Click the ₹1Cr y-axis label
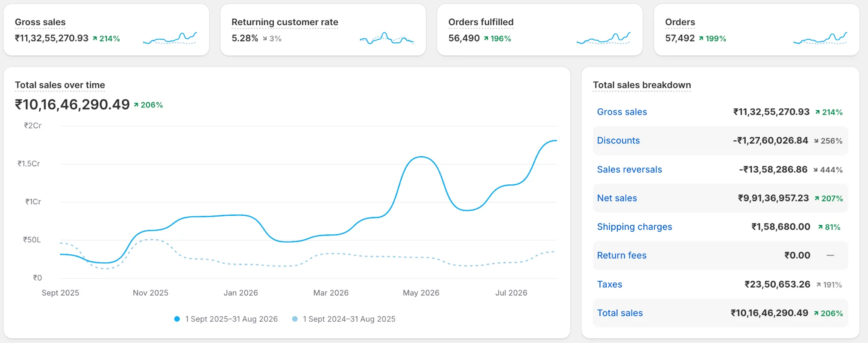 [x=33, y=202]
